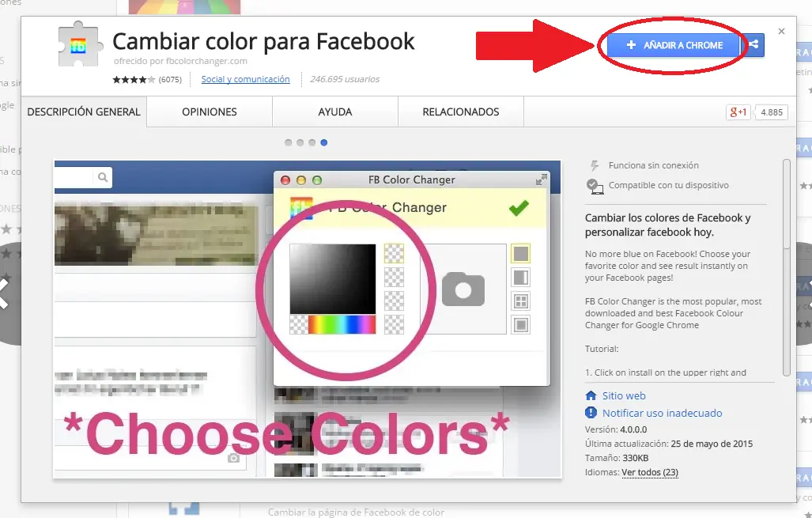Image resolution: width=812 pixels, height=518 pixels.
Task: Click the Tamaño: 330KB text
Action: (x=617, y=458)
